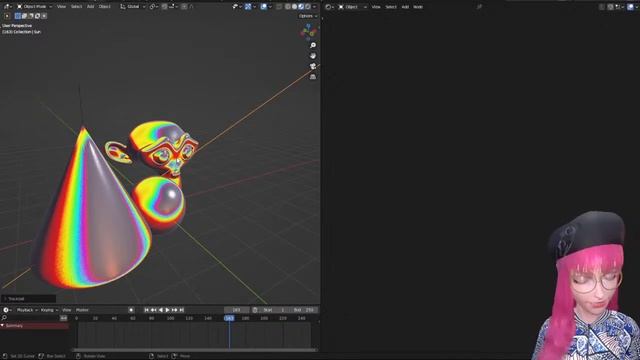
Task: Click the timeline playhead marker at 163
Action: [229, 318]
